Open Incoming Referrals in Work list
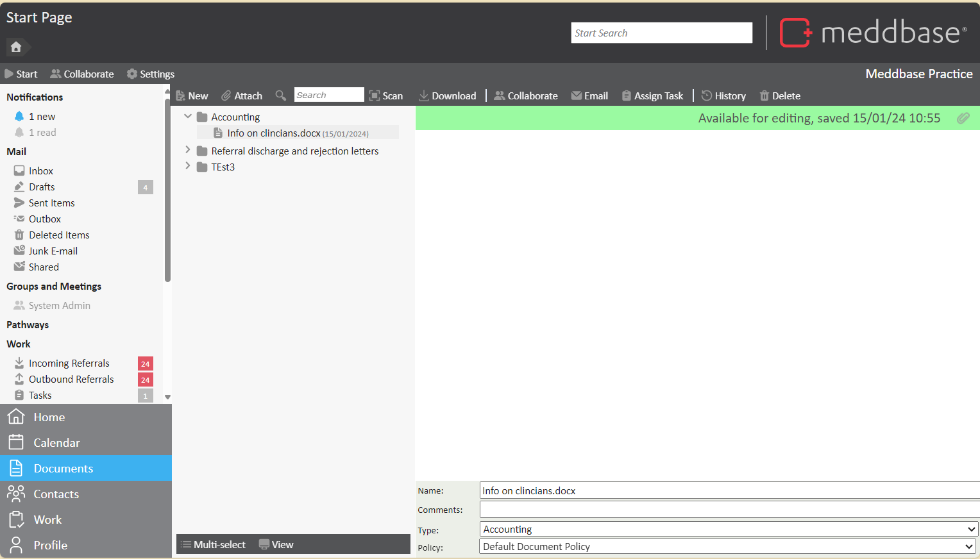 [x=69, y=363]
